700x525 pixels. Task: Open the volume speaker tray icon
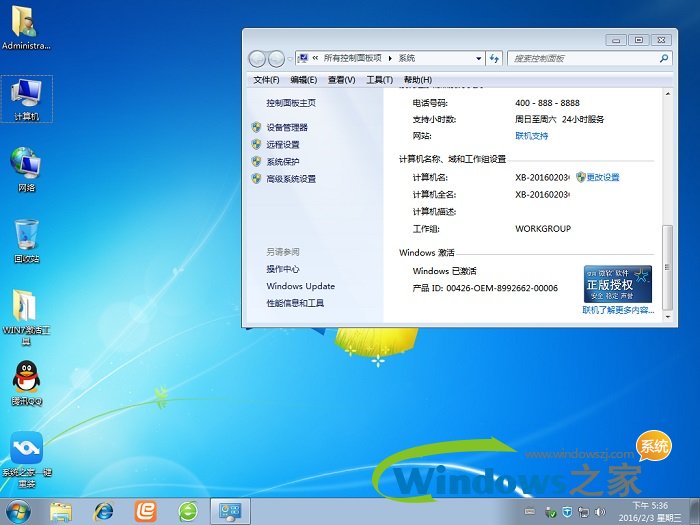[600, 512]
